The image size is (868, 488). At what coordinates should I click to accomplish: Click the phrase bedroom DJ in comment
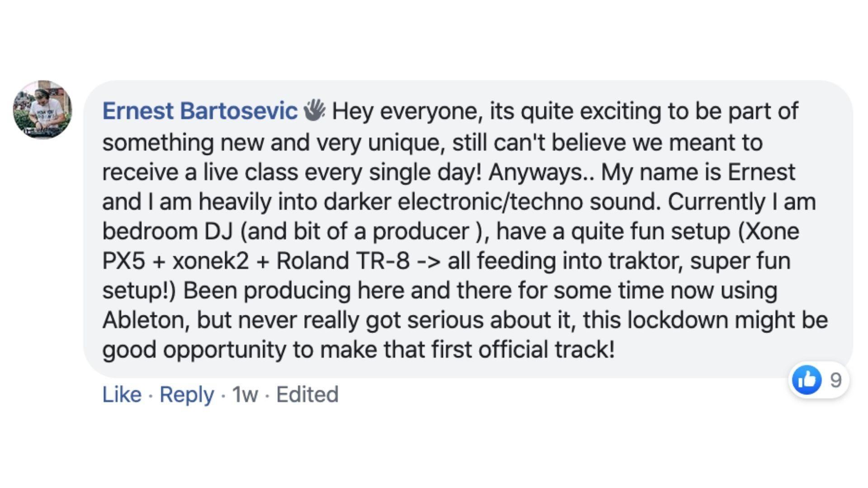(167, 231)
